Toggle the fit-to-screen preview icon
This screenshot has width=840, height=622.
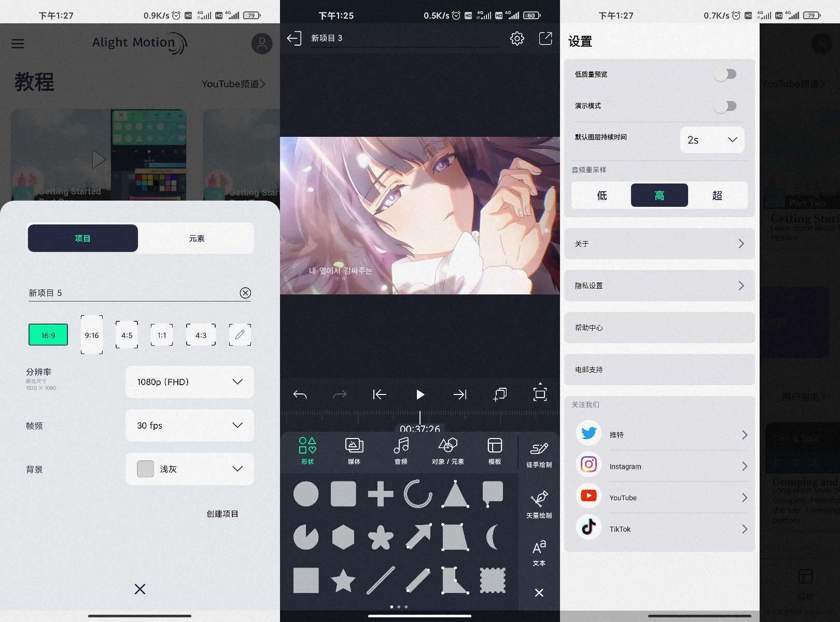tap(540, 393)
